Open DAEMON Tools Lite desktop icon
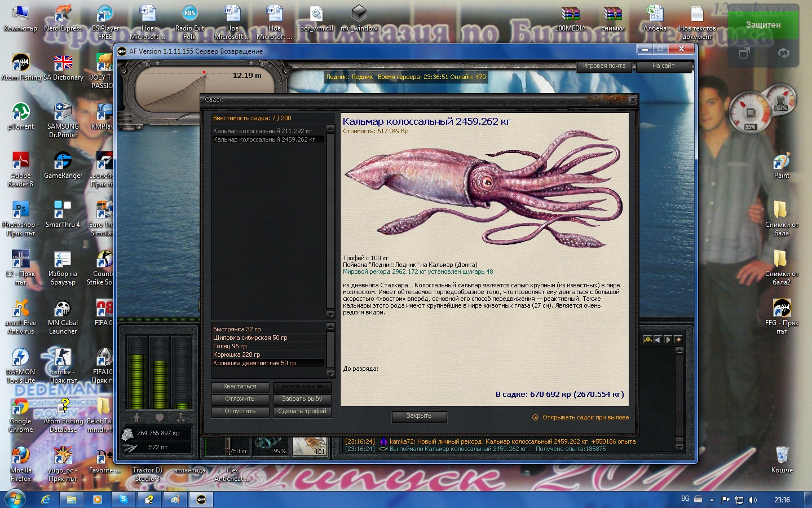This screenshot has width=812, height=508. point(21,365)
